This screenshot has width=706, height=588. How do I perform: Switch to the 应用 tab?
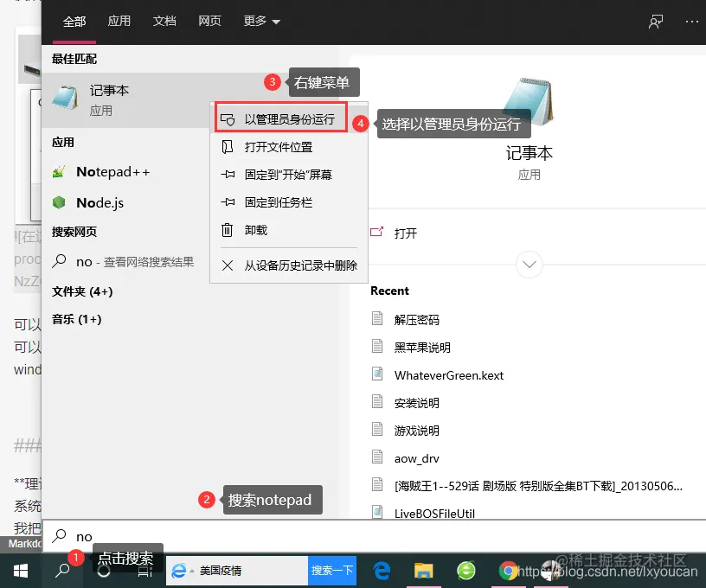(x=119, y=22)
